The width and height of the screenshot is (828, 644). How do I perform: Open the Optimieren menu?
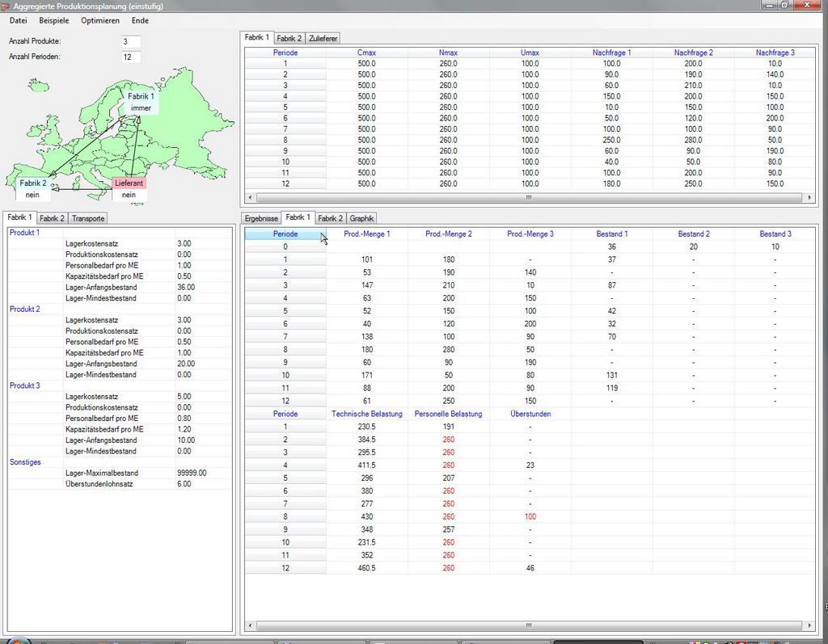coord(100,20)
